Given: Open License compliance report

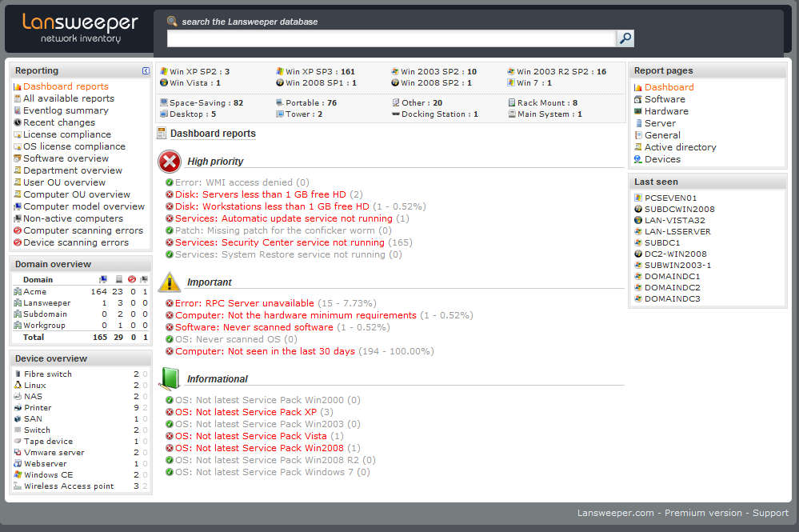Looking at the screenshot, I should (66, 134).
